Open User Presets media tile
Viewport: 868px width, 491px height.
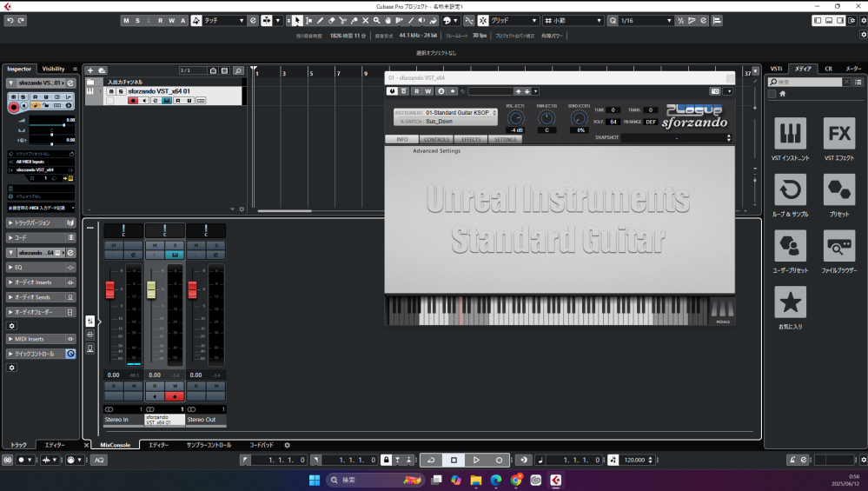click(790, 246)
